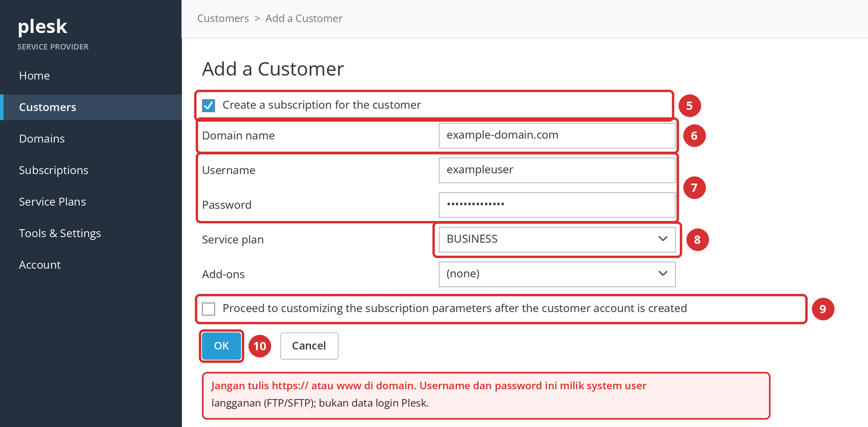Go to Domains in the sidebar
Screen dimensions: 868x427
tap(42, 139)
